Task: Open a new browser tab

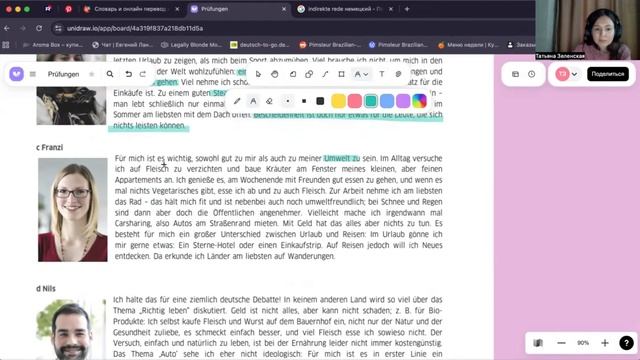Action: (407, 9)
